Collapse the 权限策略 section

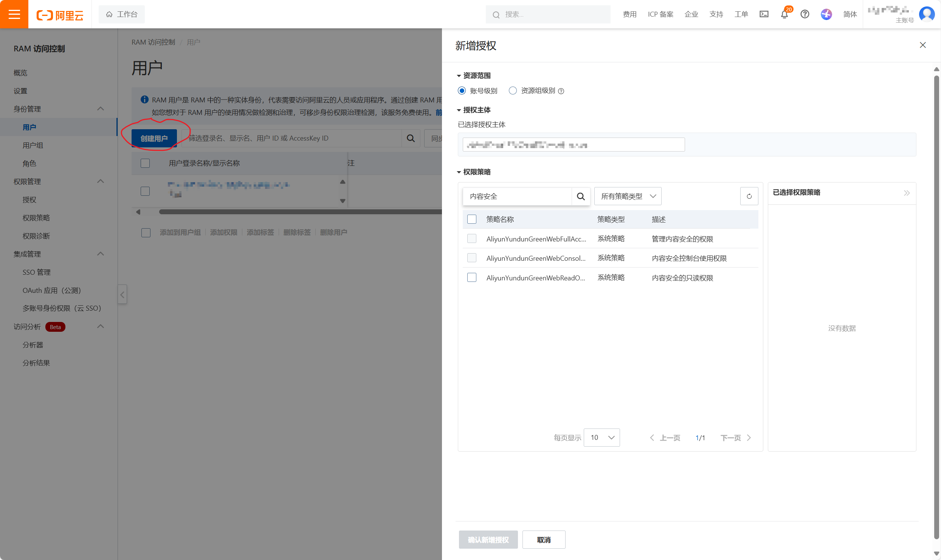pyautogui.click(x=459, y=172)
